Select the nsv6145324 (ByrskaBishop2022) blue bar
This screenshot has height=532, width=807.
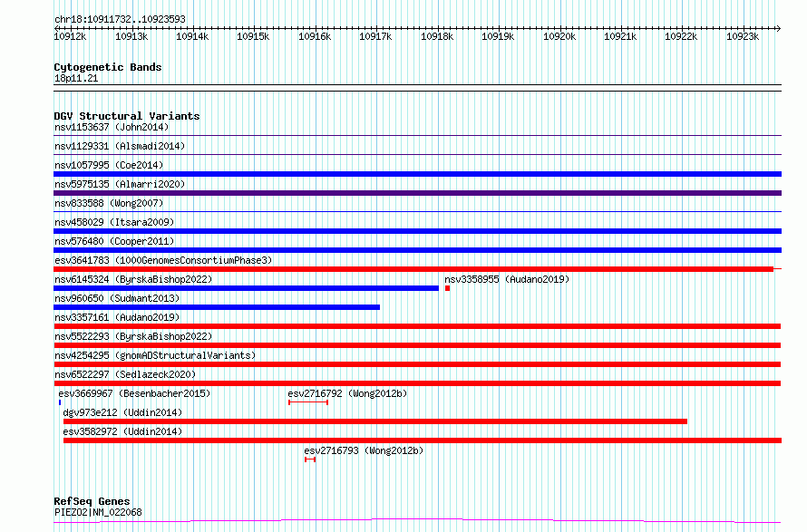(246, 288)
